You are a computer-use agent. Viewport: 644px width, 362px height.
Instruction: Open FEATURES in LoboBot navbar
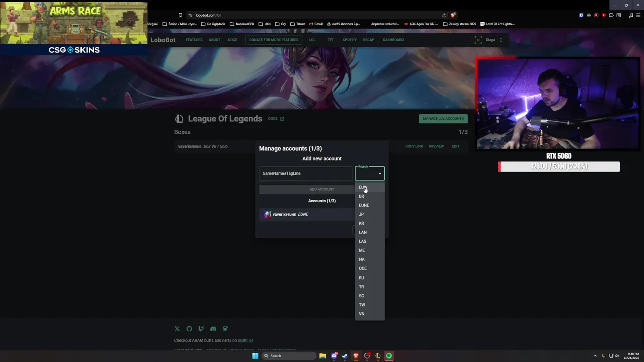coord(194,40)
